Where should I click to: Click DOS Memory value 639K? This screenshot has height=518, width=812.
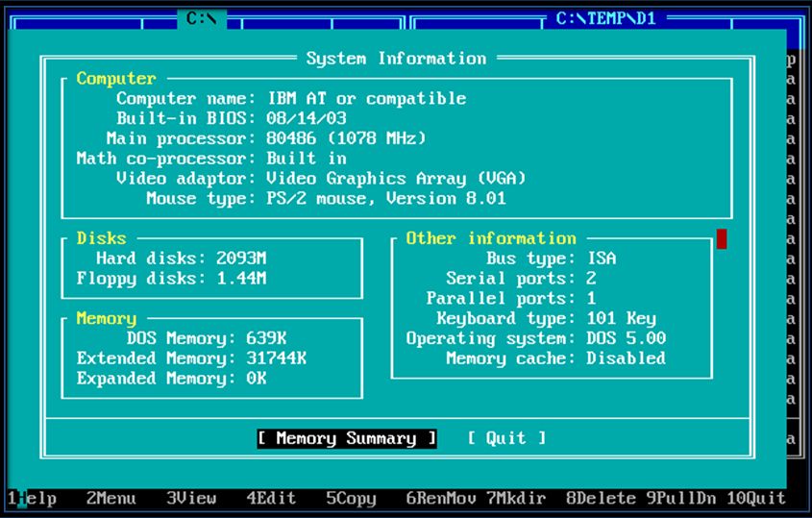click(x=266, y=339)
